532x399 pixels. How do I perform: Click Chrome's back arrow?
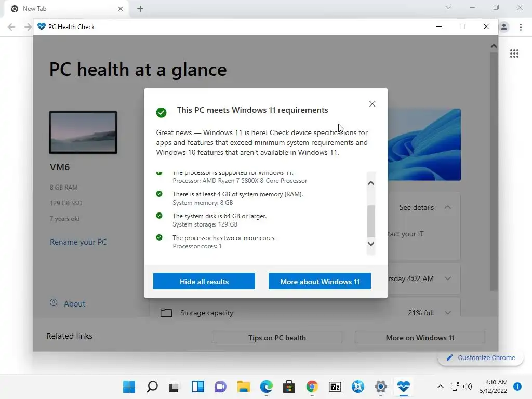coord(11,27)
